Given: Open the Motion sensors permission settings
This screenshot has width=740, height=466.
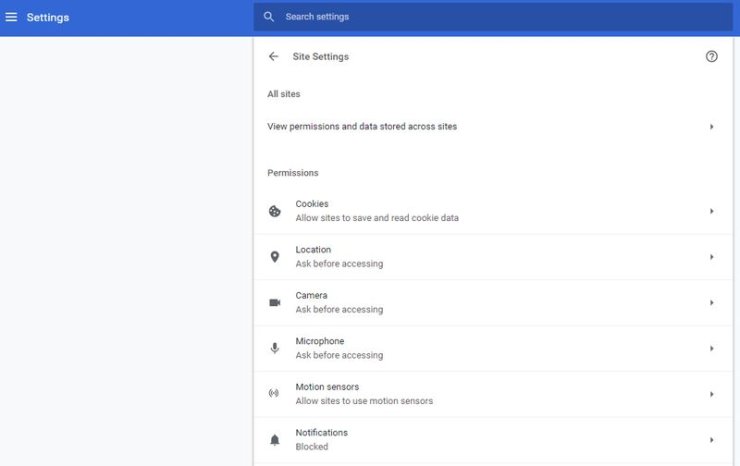Looking at the screenshot, I should point(493,394).
